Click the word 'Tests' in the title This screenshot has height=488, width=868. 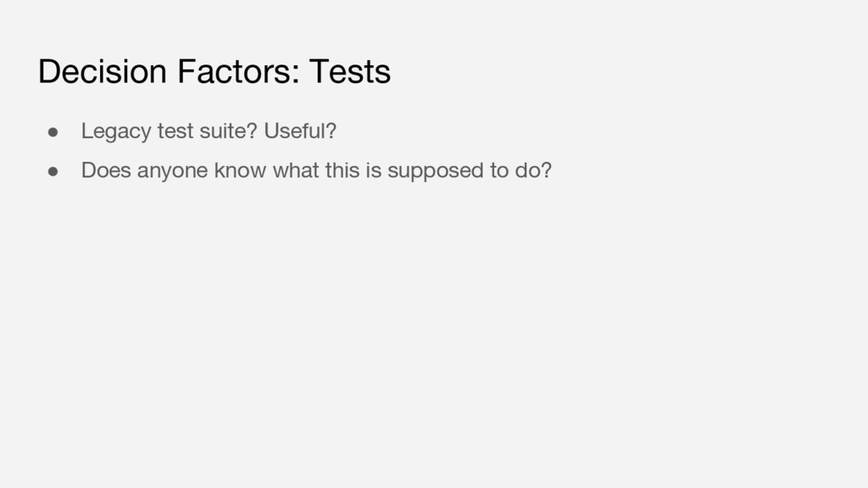point(349,73)
